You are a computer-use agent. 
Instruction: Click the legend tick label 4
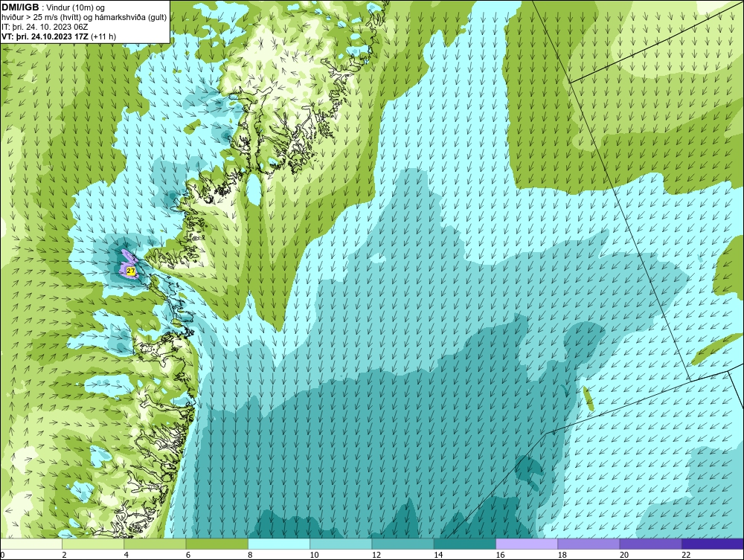tap(126, 556)
